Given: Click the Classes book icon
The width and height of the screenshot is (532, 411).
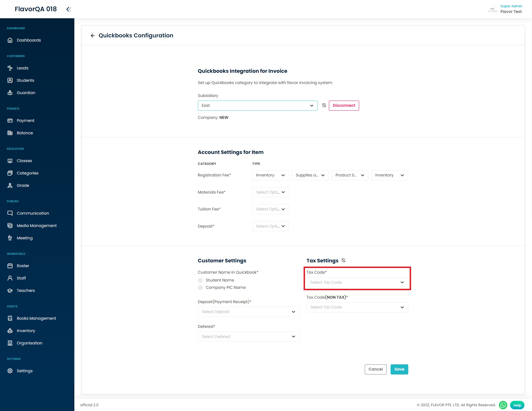Looking at the screenshot, I should [x=10, y=161].
